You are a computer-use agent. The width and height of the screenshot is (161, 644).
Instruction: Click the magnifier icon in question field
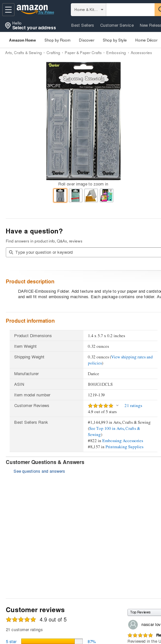click(x=11, y=252)
